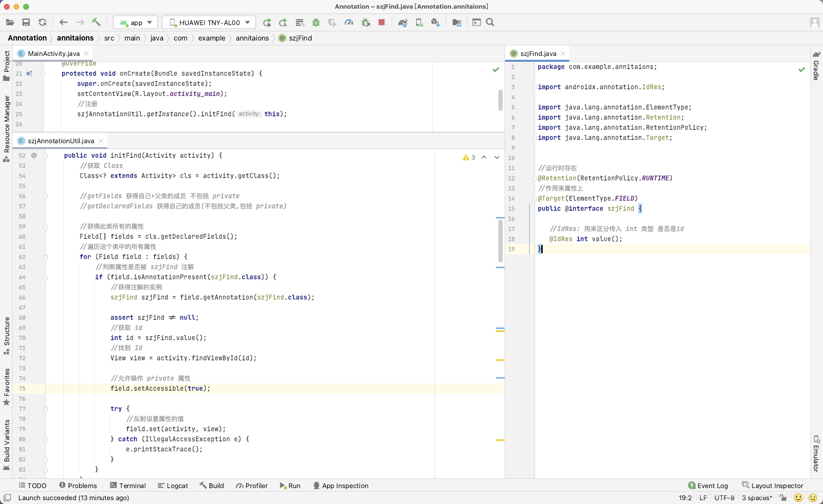Toggle tool windows button in bottom-left corner
This screenshot has height=504, width=823.
pos(7,498)
